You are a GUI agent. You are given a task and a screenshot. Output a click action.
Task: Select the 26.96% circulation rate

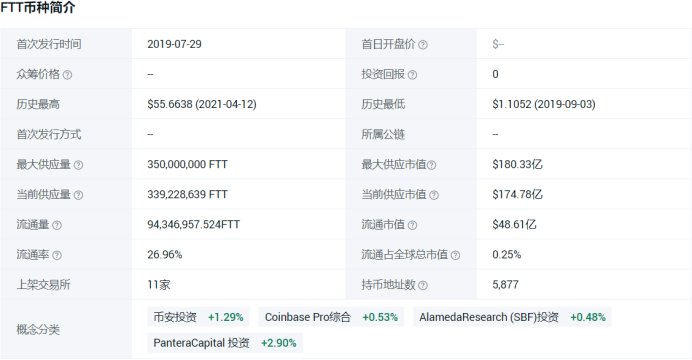coord(165,255)
